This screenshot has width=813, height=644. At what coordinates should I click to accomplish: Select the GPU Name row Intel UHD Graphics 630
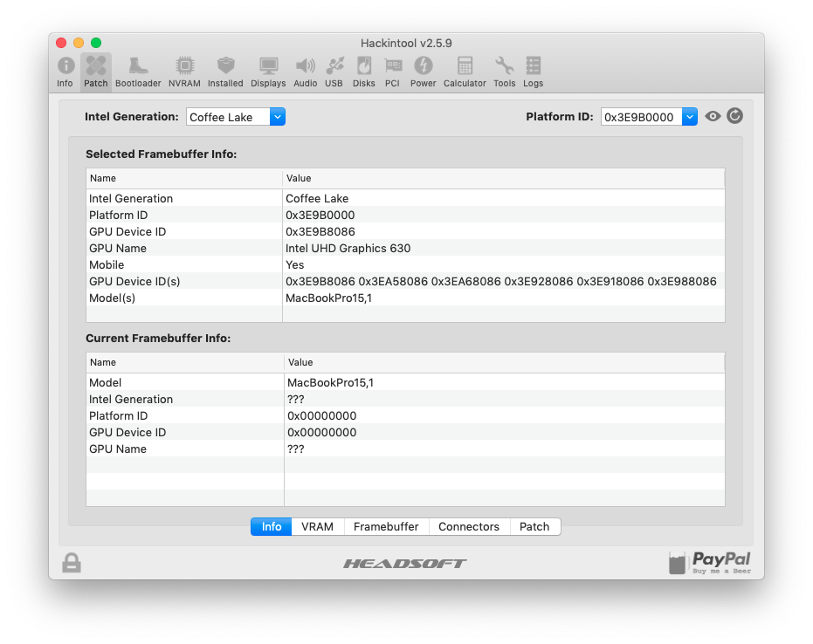(x=405, y=248)
